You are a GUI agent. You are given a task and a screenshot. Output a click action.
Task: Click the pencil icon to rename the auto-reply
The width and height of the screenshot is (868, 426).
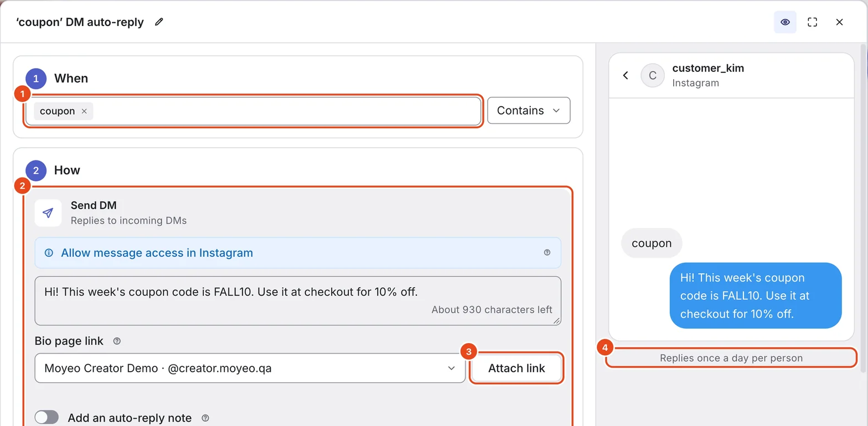tap(159, 22)
